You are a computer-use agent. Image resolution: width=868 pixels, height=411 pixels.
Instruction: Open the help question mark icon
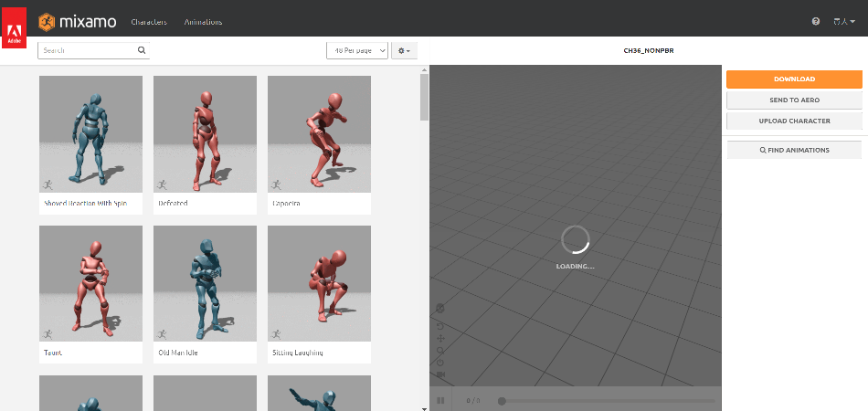[x=815, y=22]
